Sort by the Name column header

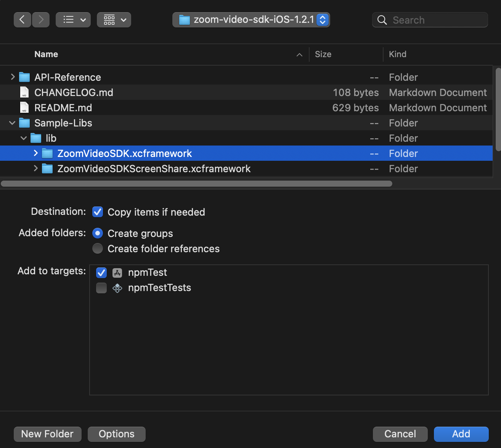click(46, 54)
